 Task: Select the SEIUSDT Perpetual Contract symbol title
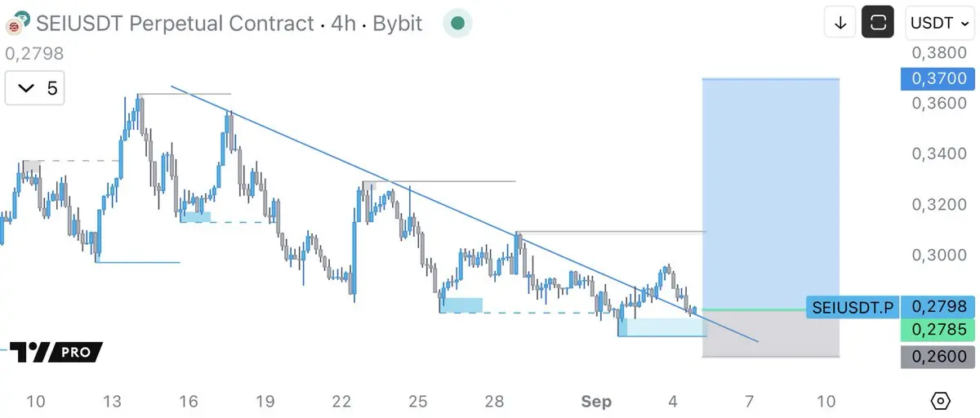click(175, 23)
